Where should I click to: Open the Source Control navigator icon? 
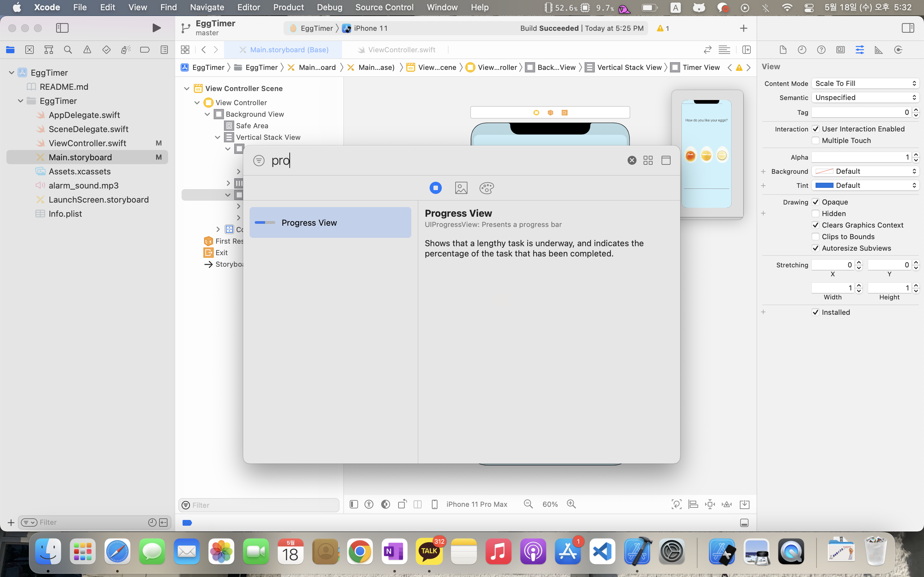[x=30, y=50]
